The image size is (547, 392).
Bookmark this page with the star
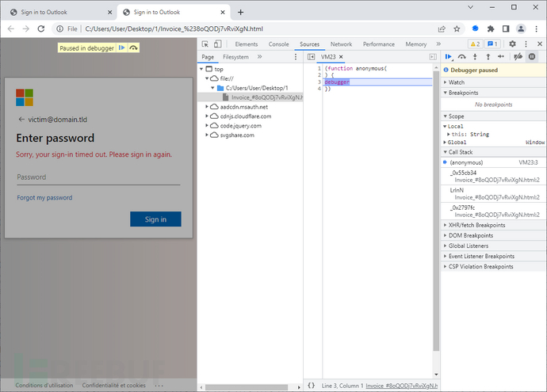click(457, 29)
